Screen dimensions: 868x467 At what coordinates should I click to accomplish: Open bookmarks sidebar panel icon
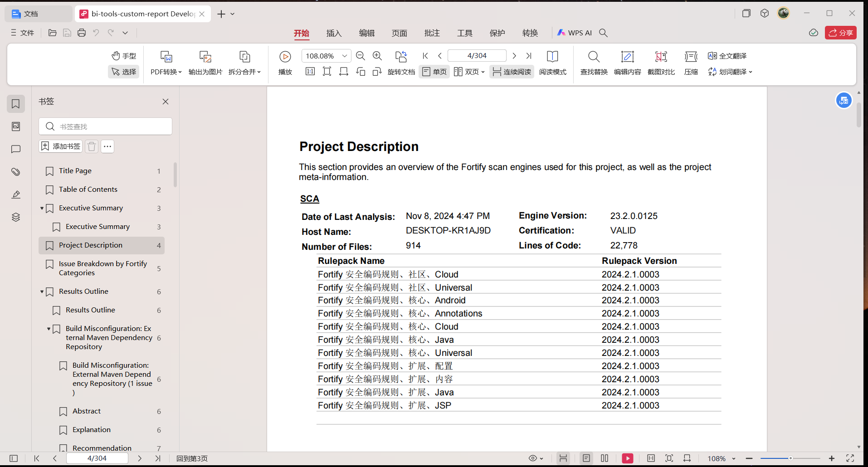pyautogui.click(x=16, y=104)
